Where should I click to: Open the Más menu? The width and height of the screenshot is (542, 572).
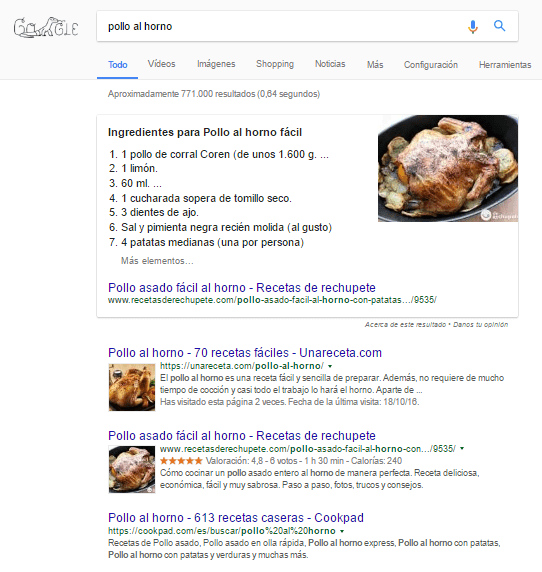pyautogui.click(x=375, y=65)
